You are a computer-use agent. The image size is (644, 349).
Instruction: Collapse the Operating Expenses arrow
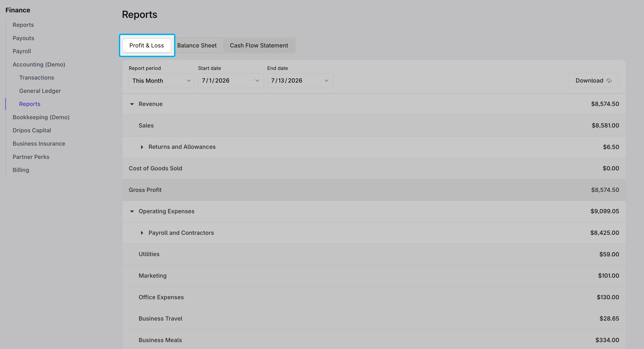coord(132,211)
